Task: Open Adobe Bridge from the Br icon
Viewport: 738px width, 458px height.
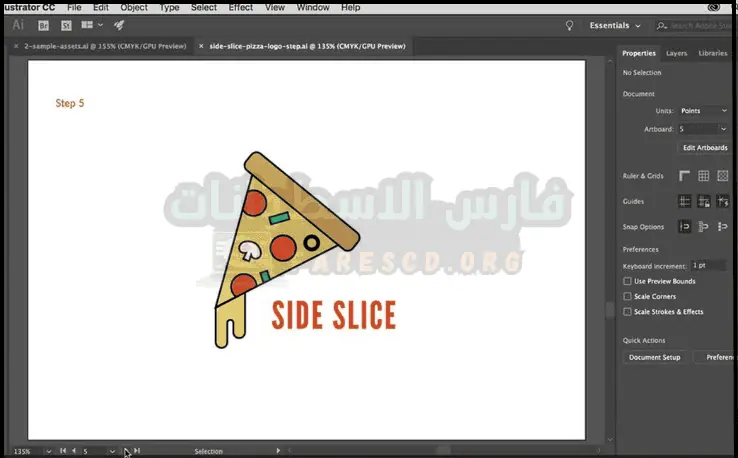Action: pyautogui.click(x=44, y=25)
